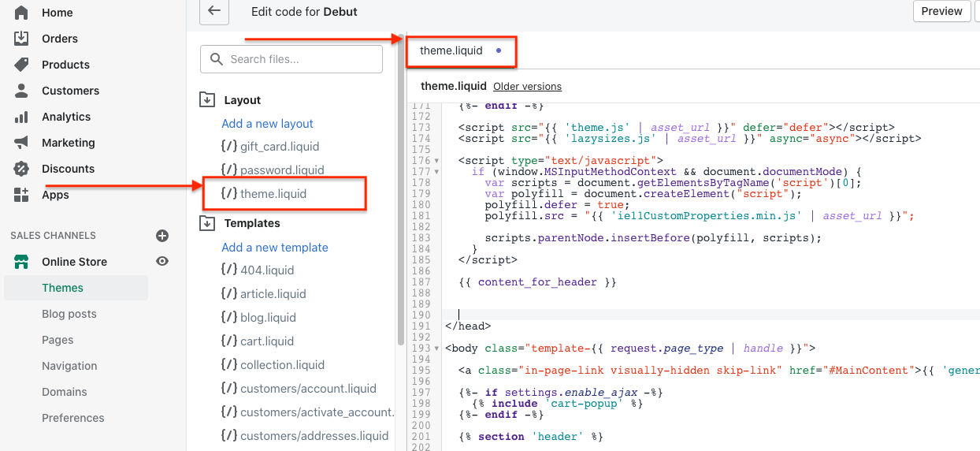980x451 pixels.
Task: Fold body tag at line 193
Action: click(x=438, y=348)
